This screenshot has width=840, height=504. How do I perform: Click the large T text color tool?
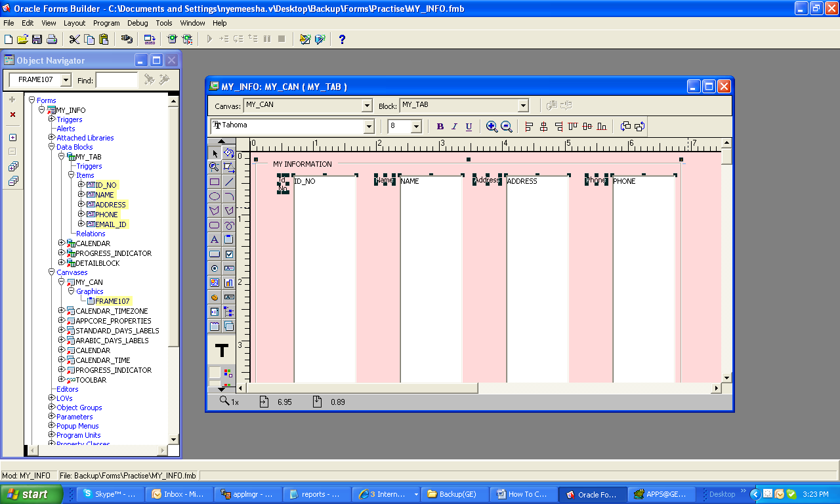coord(222,350)
